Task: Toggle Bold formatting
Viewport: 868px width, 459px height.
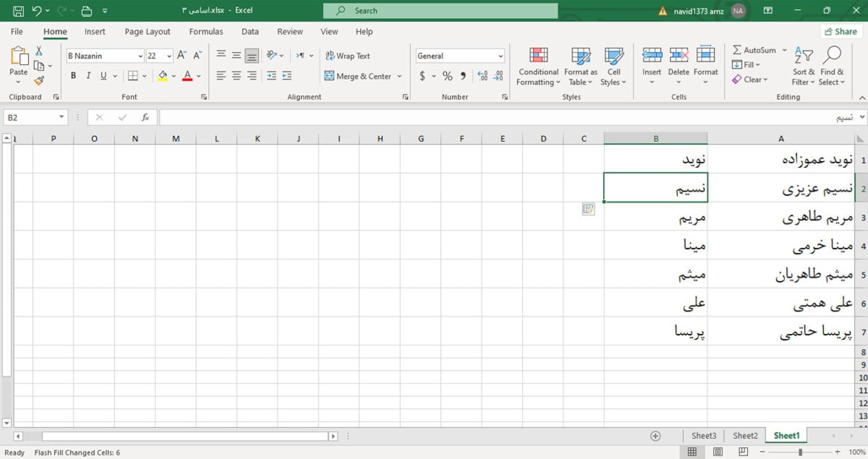Action: (x=73, y=76)
